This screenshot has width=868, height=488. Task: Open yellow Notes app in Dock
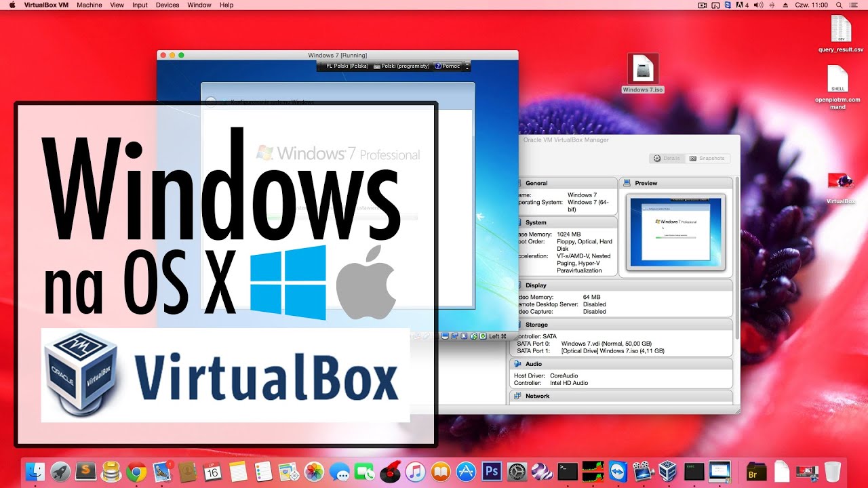[x=238, y=472]
